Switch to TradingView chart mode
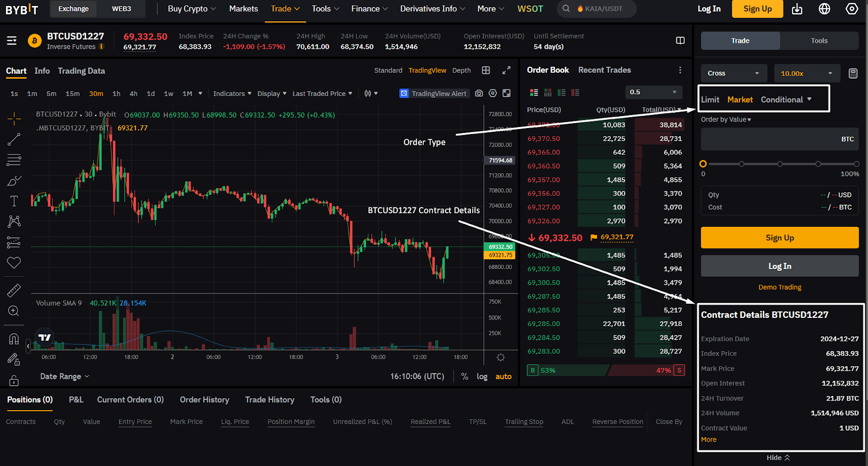The width and height of the screenshot is (868, 466). [x=427, y=71]
